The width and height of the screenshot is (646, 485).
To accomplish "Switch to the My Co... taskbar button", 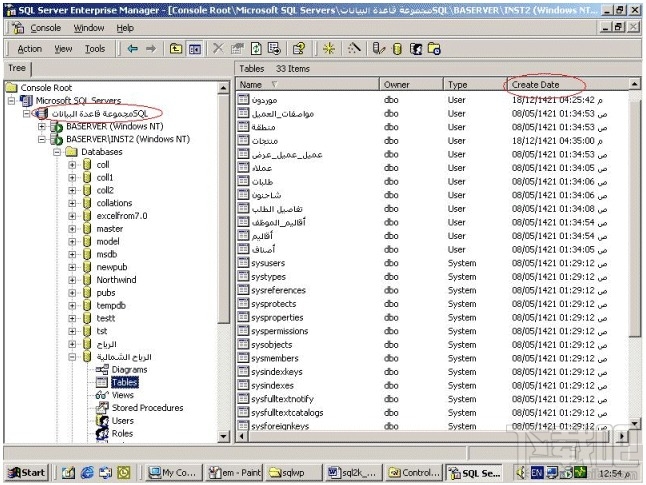I will click(x=174, y=472).
